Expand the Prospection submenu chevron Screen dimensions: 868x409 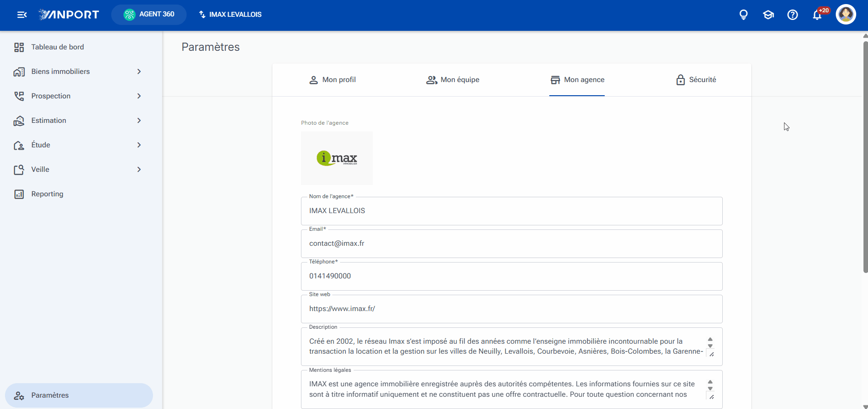139,96
